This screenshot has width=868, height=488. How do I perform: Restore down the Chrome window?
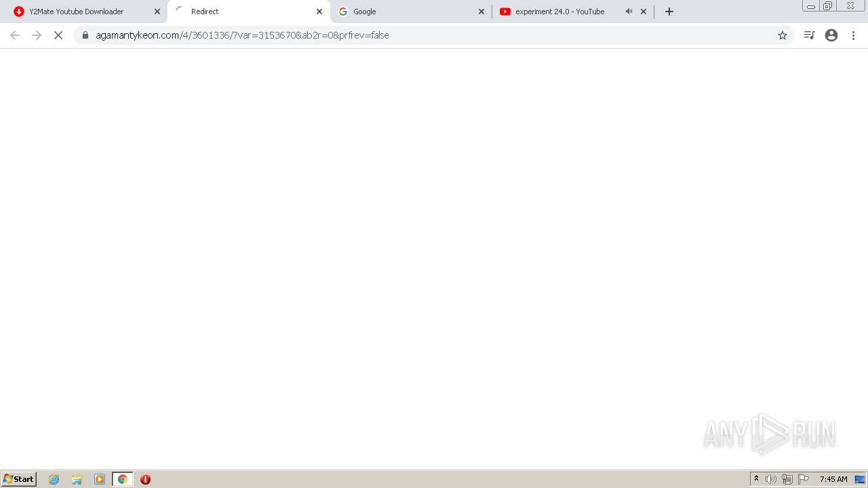(828, 5)
